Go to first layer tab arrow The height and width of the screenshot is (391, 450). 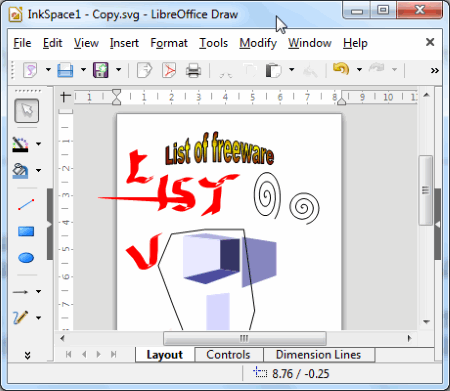pyautogui.click(x=69, y=354)
